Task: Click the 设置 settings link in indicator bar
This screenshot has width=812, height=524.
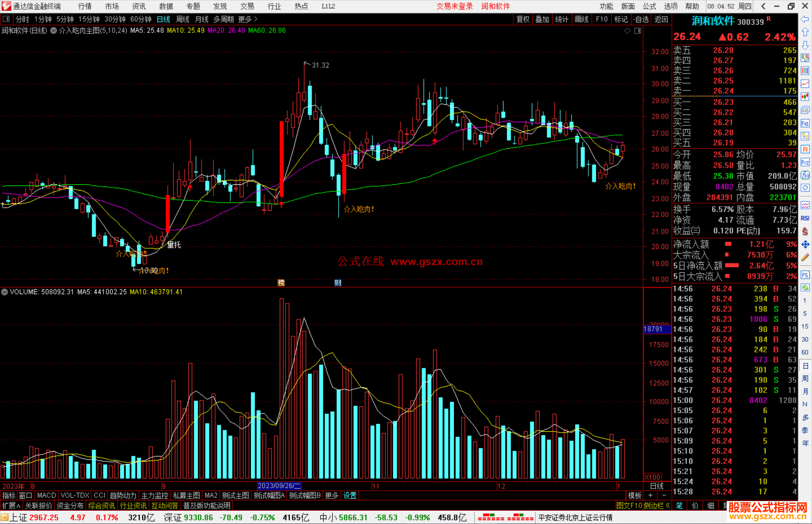Action: coord(350,495)
